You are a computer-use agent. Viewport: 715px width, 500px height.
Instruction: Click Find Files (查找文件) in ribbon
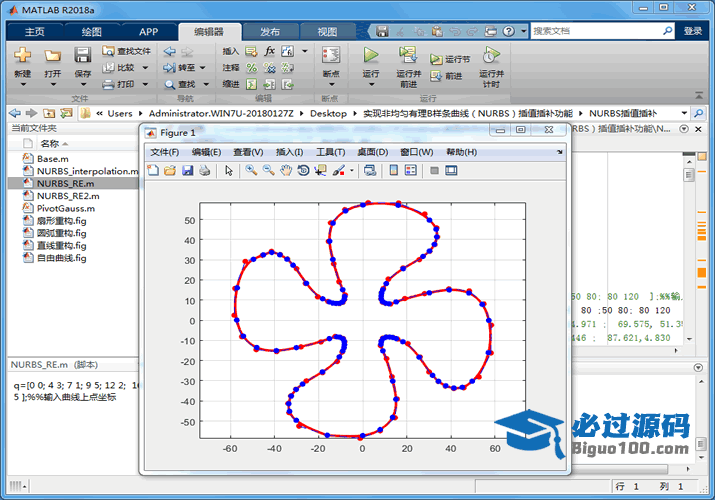click(x=126, y=51)
